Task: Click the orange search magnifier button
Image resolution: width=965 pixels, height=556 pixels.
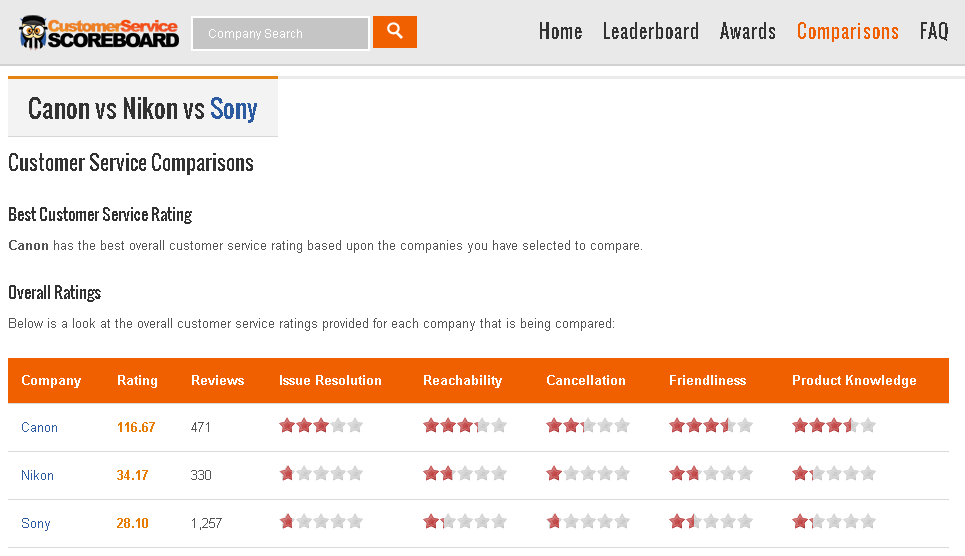Action: (x=394, y=32)
